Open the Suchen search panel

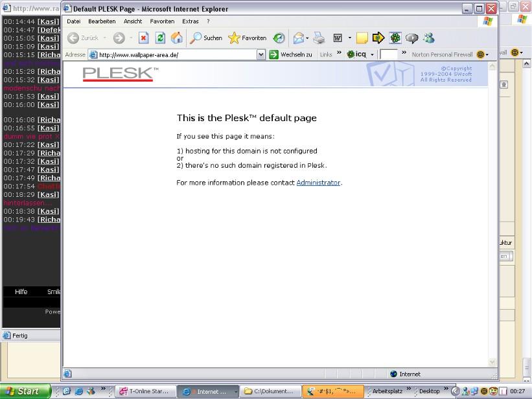pyautogui.click(x=205, y=38)
